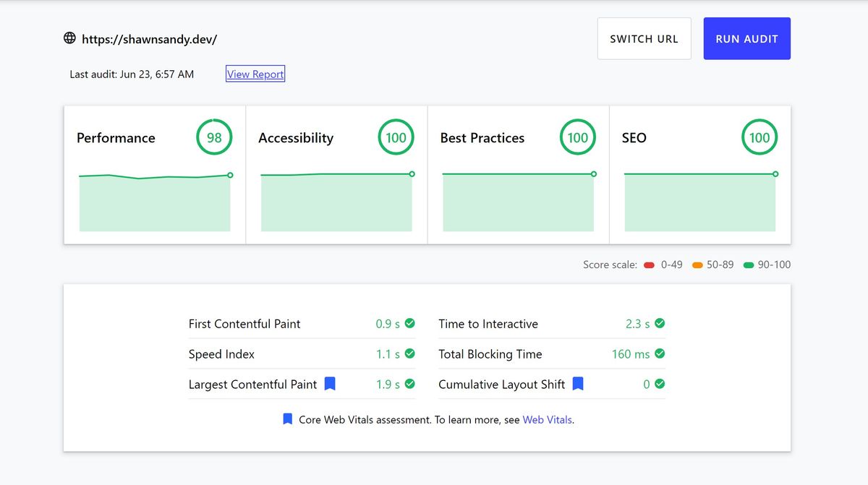Viewport: 868px width, 485px height.
Task: Click the latest data point on SEO chart
Action: pyautogui.click(x=775, y=174)
